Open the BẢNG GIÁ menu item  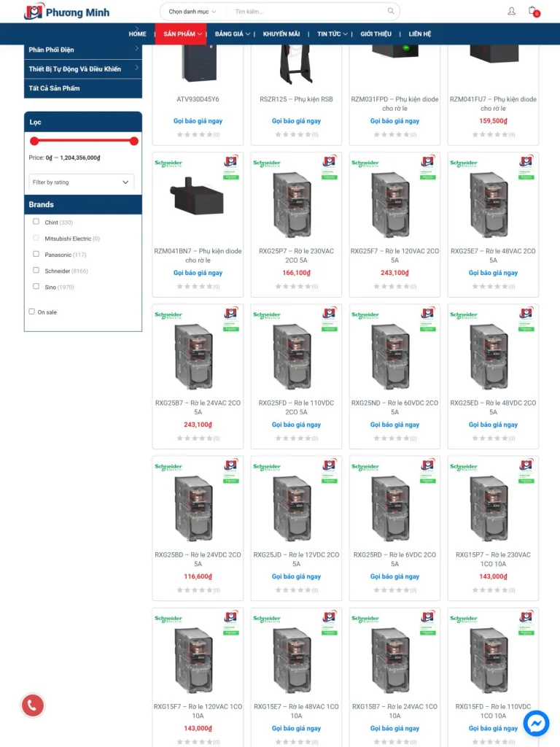[x=229, y=34]
